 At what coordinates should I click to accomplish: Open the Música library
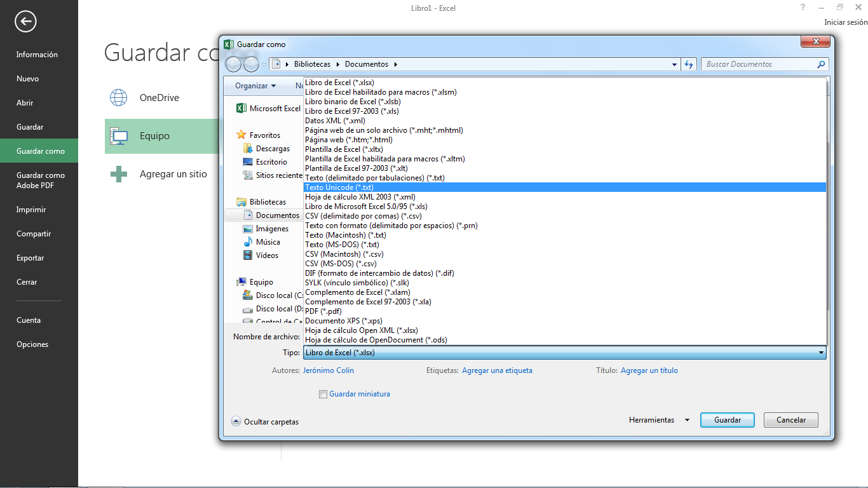(x=262, y=242)
